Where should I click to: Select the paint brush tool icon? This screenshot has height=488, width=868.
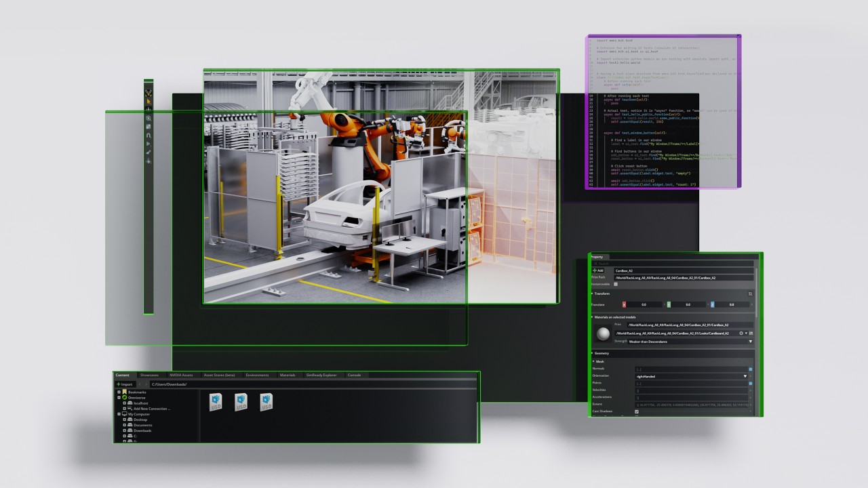[149, 152]
